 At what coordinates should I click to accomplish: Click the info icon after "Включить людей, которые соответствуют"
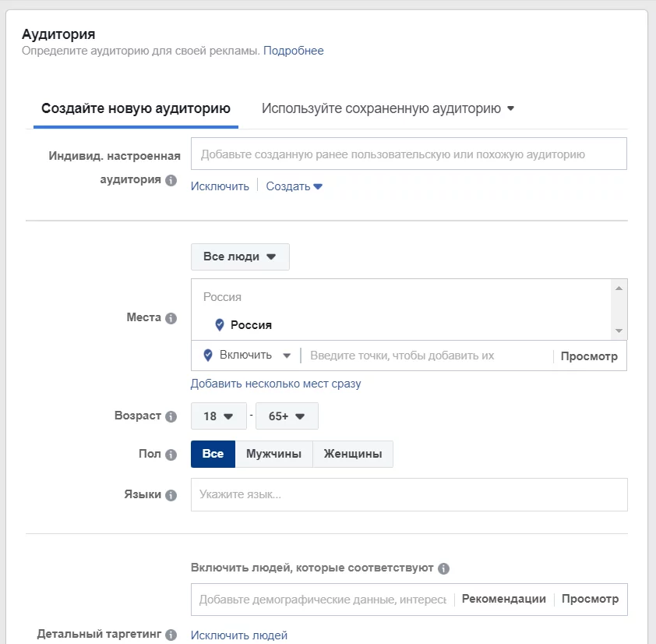click(443, 568)
